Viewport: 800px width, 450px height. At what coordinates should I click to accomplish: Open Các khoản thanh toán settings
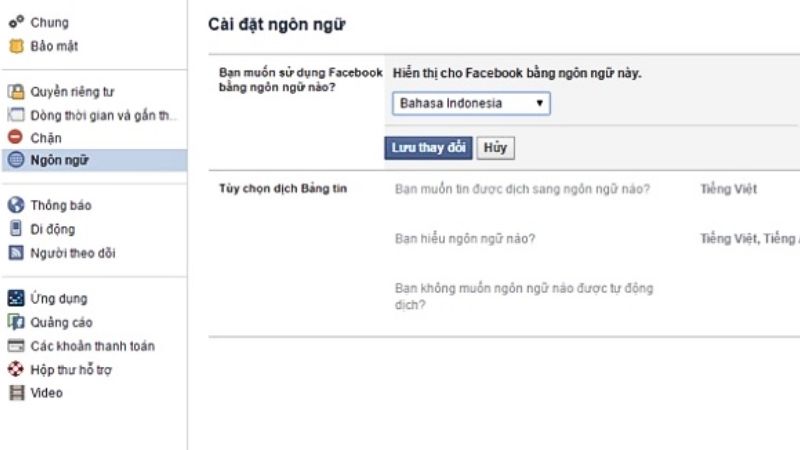coord(92,346)
